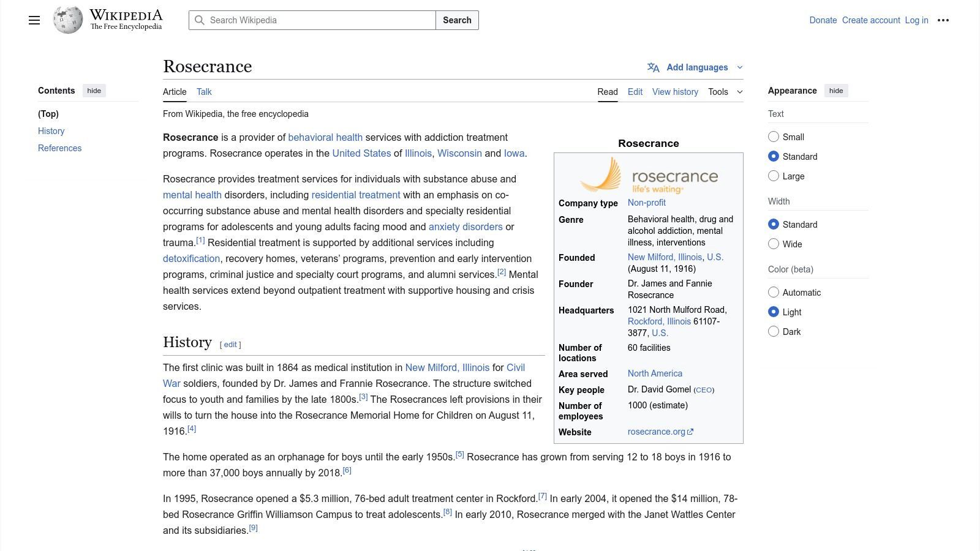Select Automatic color mode
The width and height of the screenshot is (980, 551).
pyautogui.click(x=774, y=292)
